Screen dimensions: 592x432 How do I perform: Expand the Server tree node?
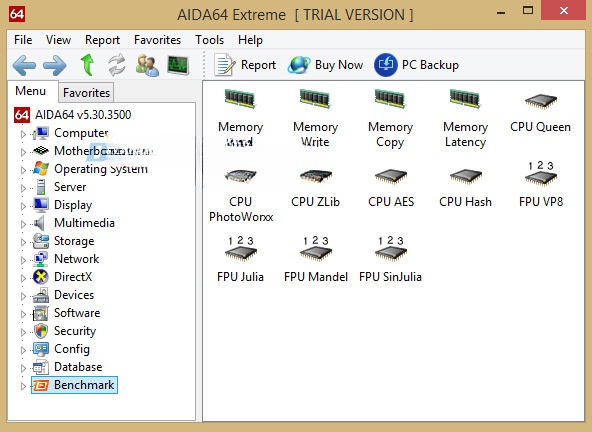(23, 188)
